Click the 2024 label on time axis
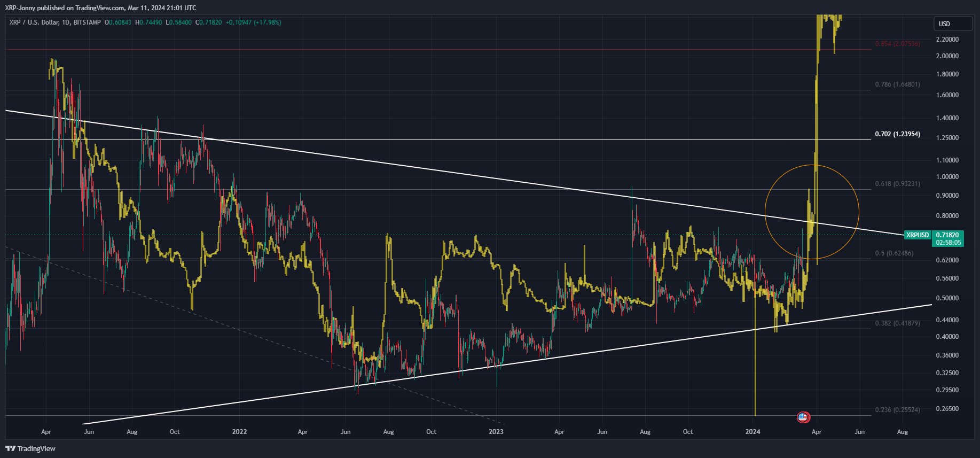Screen dimensions: 980x458 (x=752, y=432)
